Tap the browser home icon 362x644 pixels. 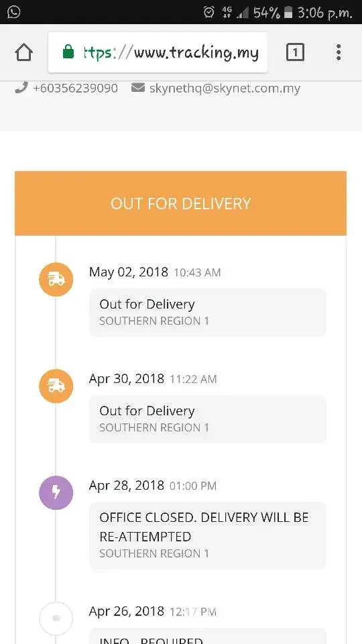(24, 52)
